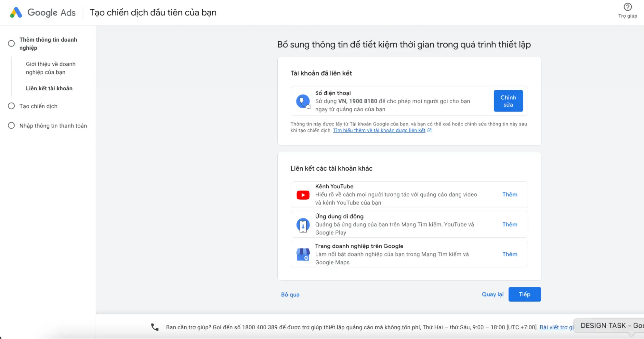Click the Bỏ qua skip link

(x=290, y=294)
